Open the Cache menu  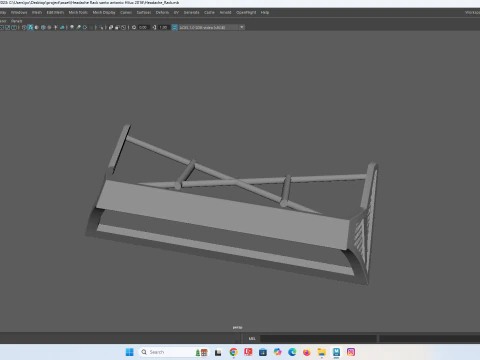pyautogui.click(x=209, y=12)
